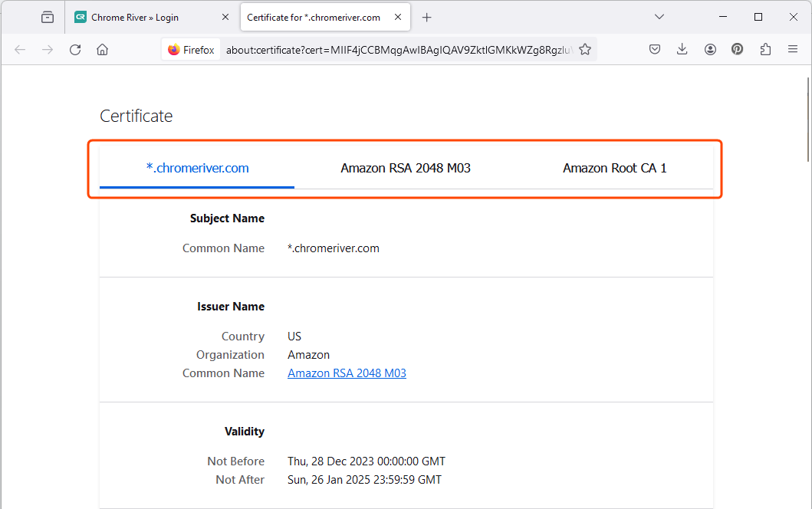The image size is (812, 509).
Task: Click the Firefox identity badge in address bar
Action: 191,50
